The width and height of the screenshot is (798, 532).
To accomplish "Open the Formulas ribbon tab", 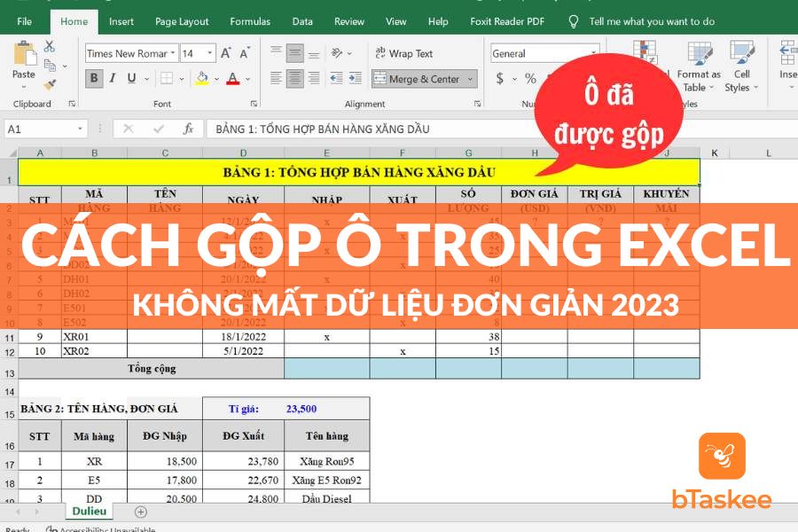I will [250, 21].
